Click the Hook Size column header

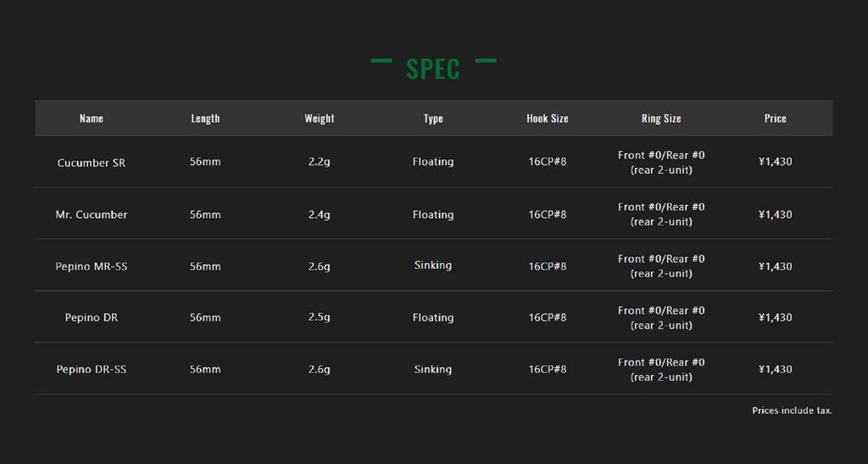click(x=548, y=119)
